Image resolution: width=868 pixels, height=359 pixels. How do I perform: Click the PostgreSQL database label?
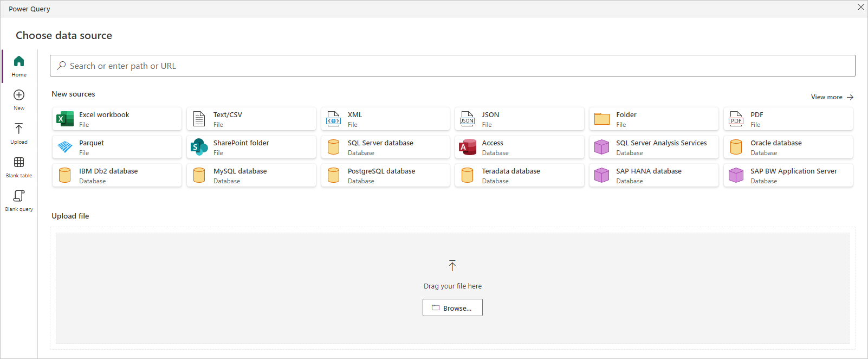(x=381, y=171)
